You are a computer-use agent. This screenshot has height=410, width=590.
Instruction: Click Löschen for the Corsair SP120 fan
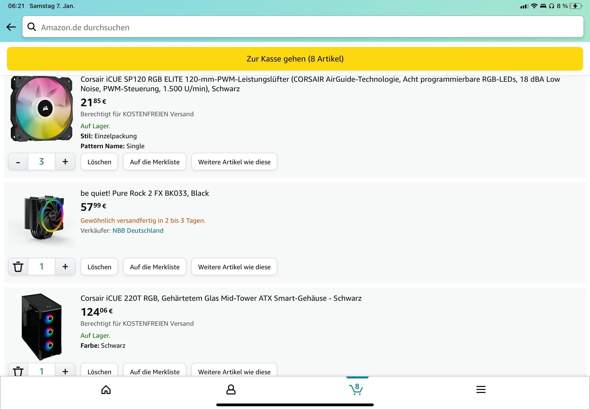[99, 162]
